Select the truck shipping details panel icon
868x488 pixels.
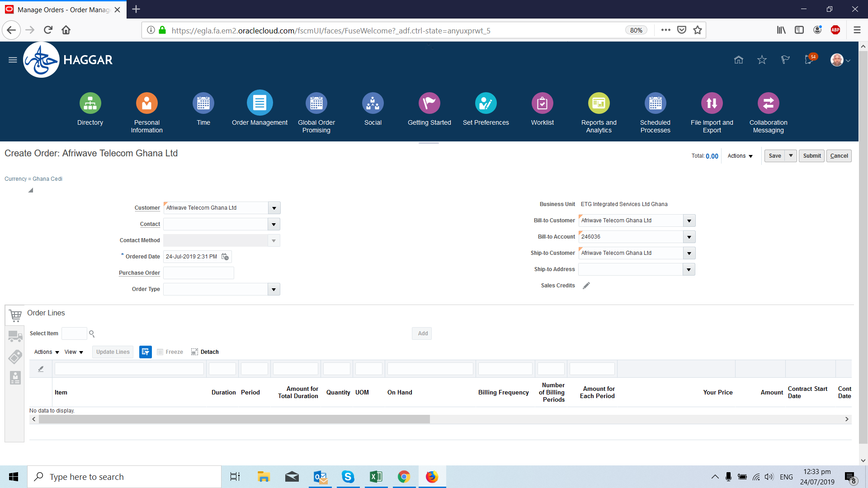(15, 336)
